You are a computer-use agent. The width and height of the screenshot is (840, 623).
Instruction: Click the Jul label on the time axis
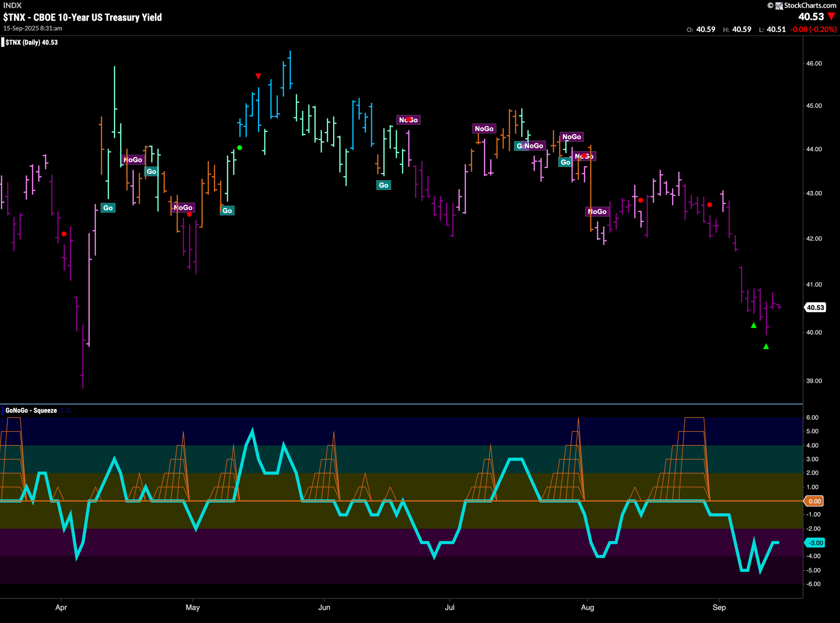(450, 607)
